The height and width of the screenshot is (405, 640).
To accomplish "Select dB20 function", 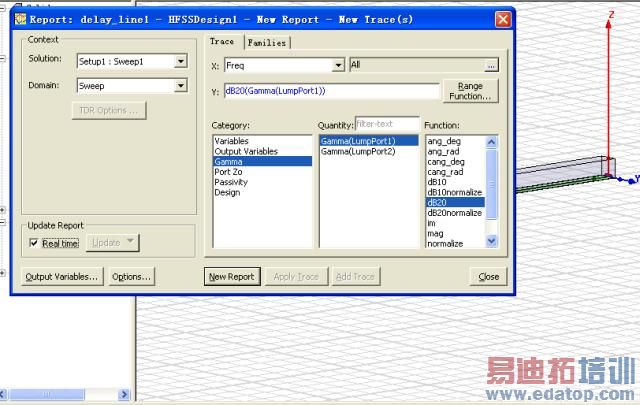I will pos(456,202).
